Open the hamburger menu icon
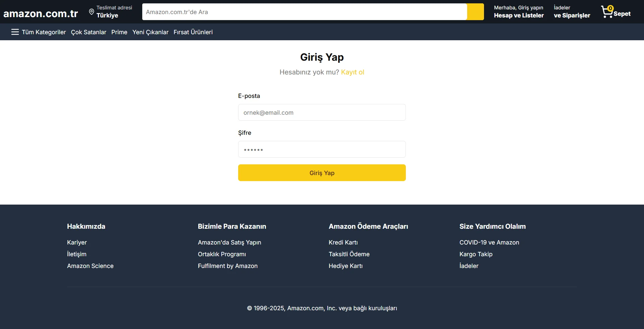The width and height of the screenshot is (644, 329). point(15,32)
